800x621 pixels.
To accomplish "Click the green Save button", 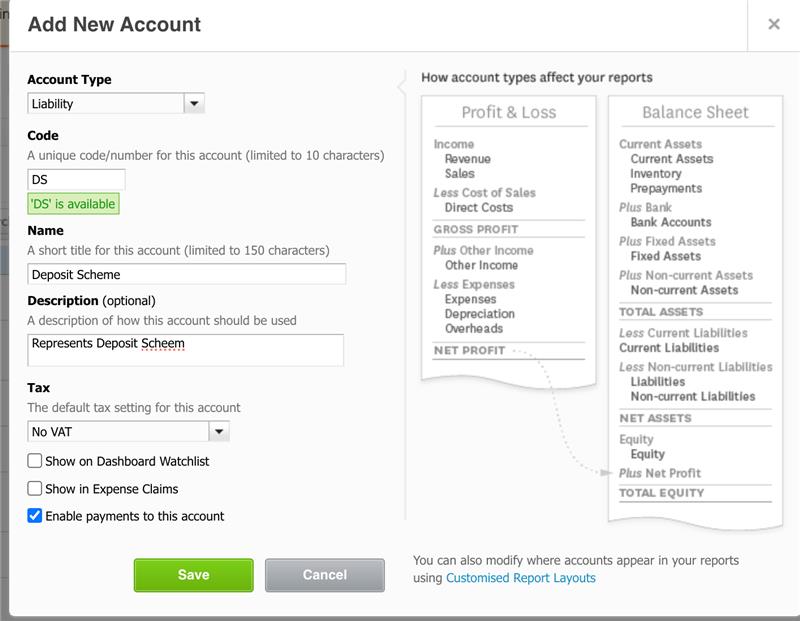I will click(x=192, y=575).
